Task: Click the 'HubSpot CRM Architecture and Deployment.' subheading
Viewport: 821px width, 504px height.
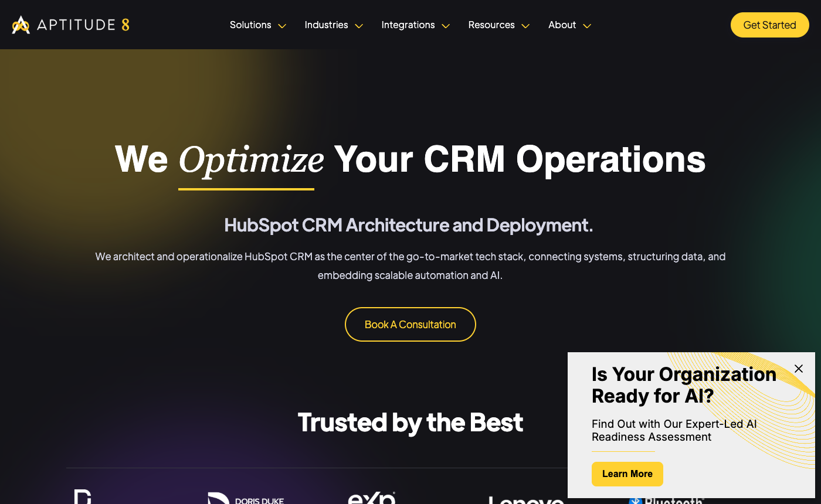Action: [409, 225]
